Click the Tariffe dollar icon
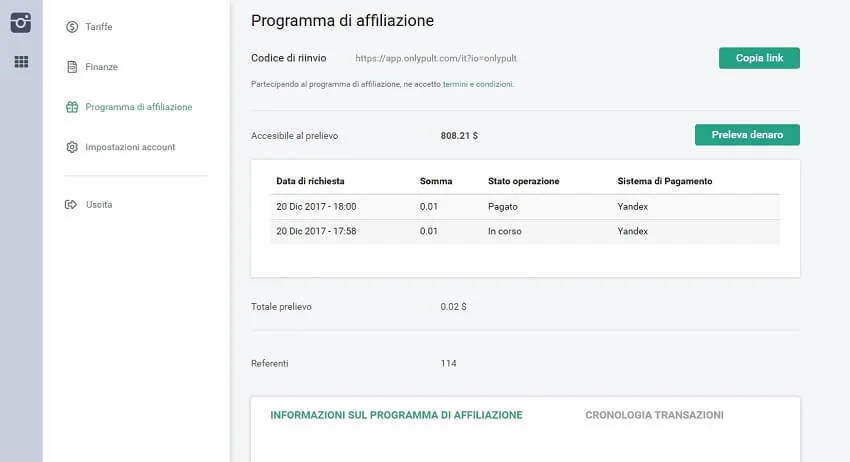Screen dimensions: 850x462 point(72,27)
